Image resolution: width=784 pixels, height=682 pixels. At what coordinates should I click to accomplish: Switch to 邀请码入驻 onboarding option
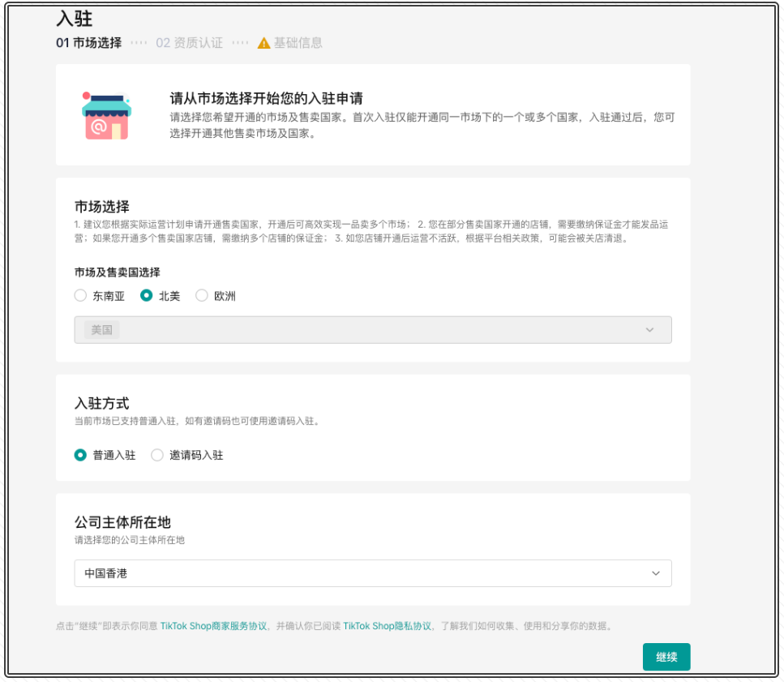pyautogui.click(x=157, y=455)
